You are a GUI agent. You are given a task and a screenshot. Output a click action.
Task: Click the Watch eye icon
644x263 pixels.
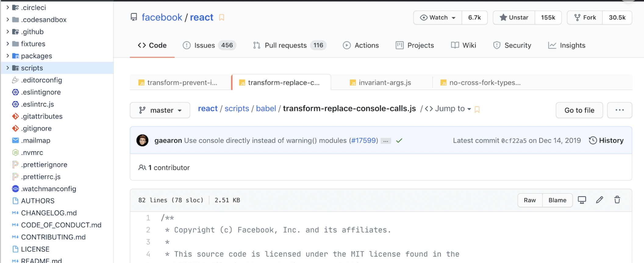click(424, 18)
